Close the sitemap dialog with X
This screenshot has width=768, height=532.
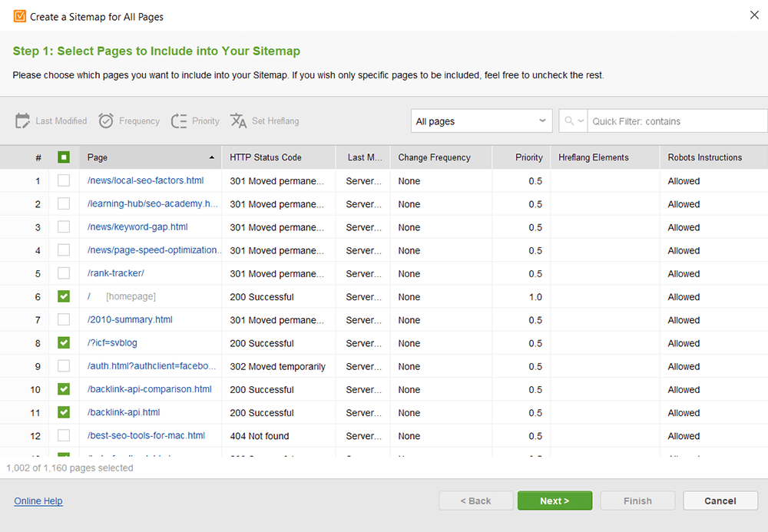coord(754,15)
